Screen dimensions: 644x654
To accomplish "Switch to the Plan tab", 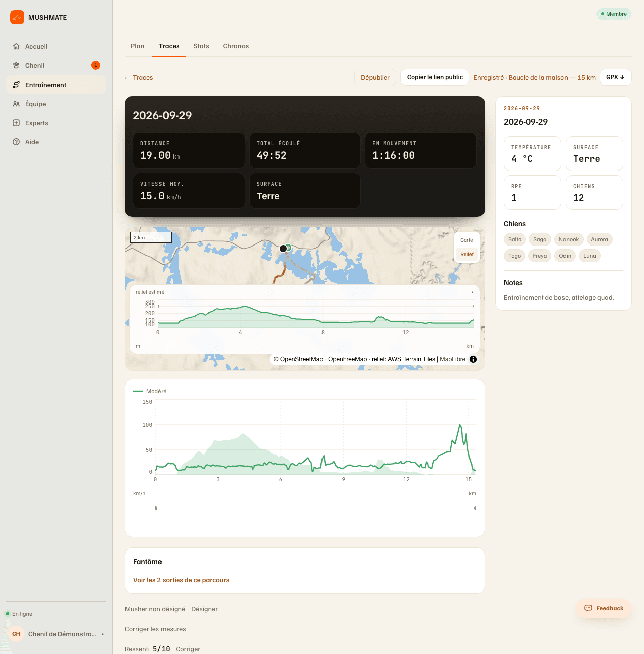I will (x=137, y=46).
